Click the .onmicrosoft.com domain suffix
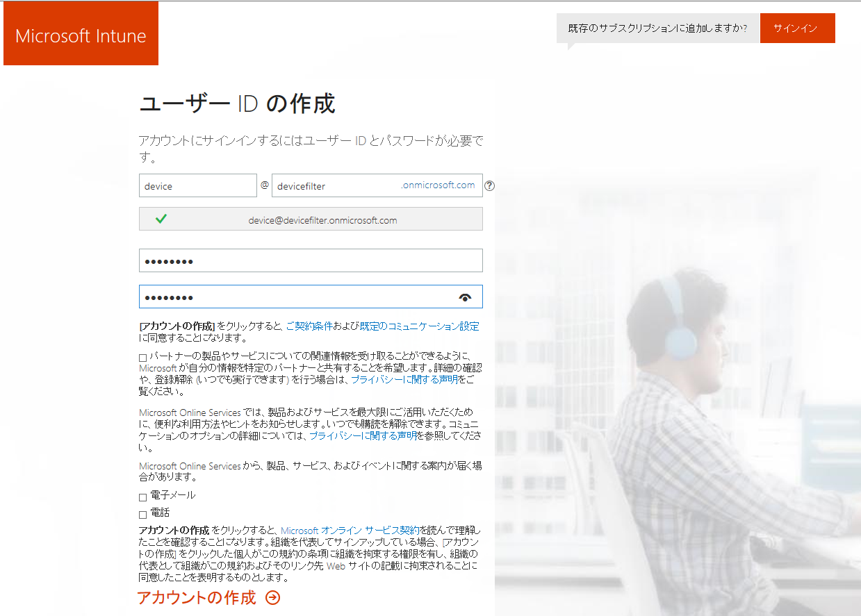861x616 pixels. (x=438, y=185)
